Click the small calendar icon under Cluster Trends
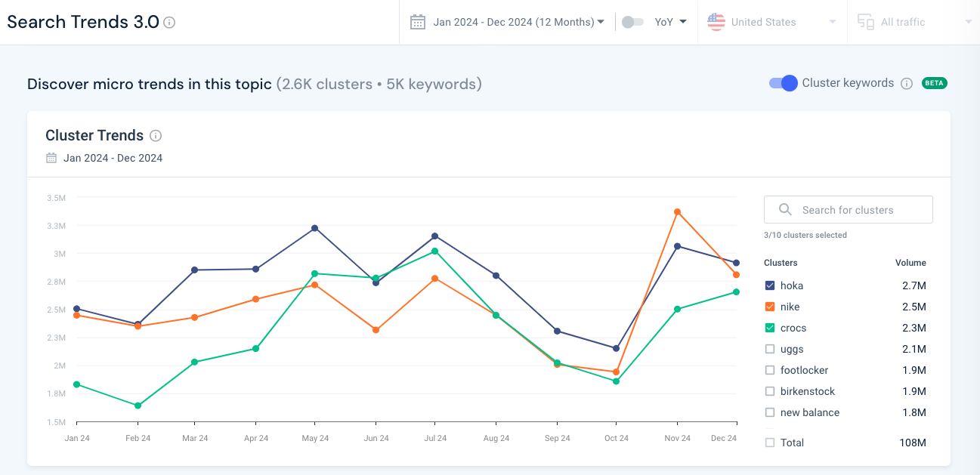The image size is (980, 475). (x=51, y=158)
